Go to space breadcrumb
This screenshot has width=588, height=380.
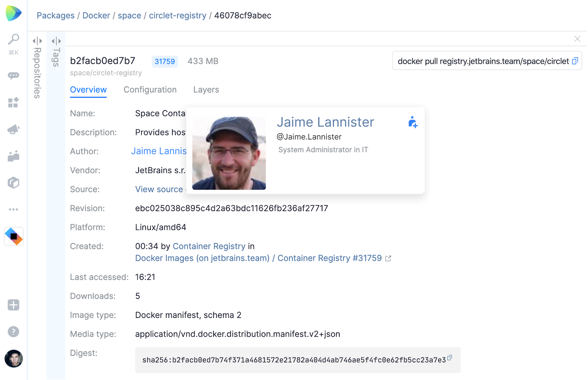129,15
